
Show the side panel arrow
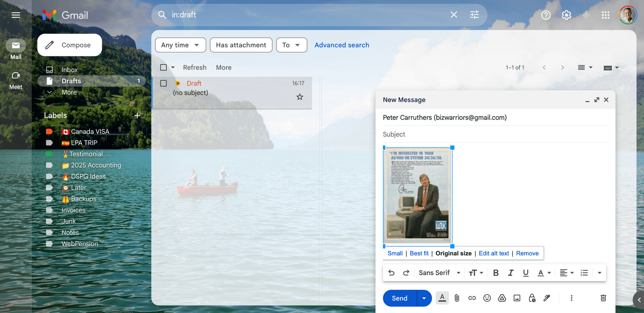coord(639,300)
